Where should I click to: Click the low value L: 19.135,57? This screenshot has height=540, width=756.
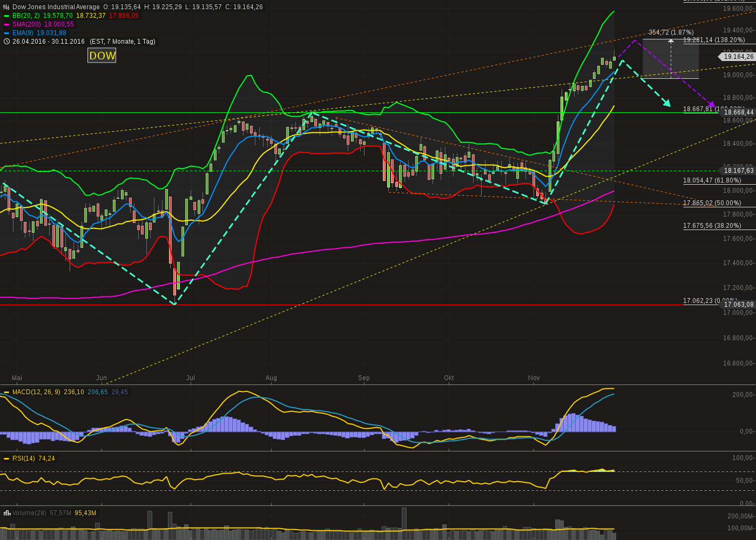coord(203,7)
